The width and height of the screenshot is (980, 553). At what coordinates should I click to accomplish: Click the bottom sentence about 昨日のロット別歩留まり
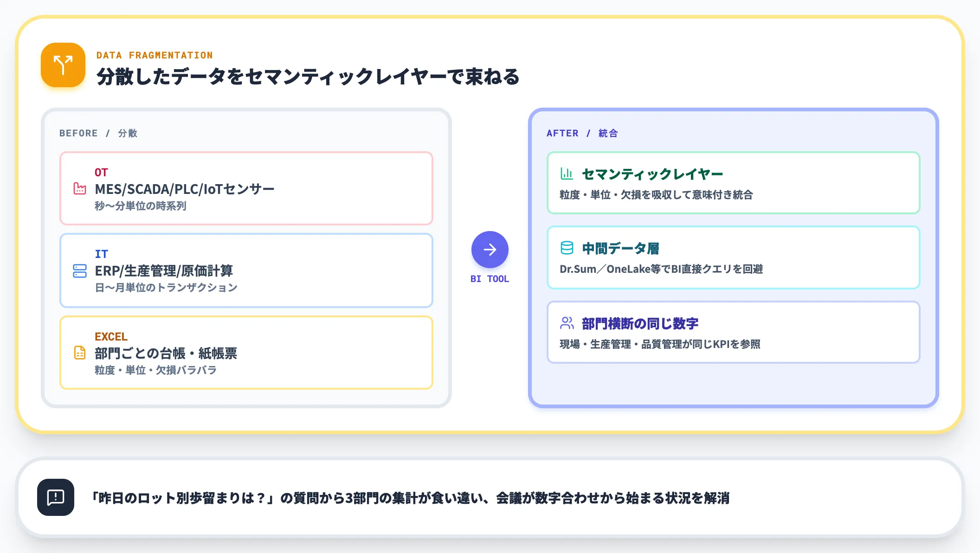410,498
